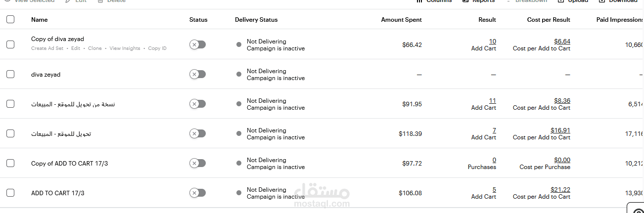Sort by the Amount Spent column header
The height and width of the screenshot is (213, 644).
[x=401, y=20]
